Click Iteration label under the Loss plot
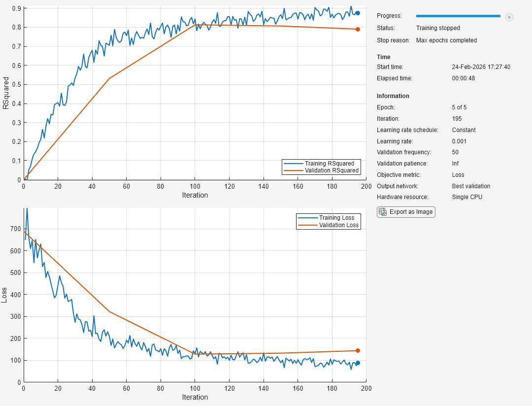This screenshot has height=406, width=532. (195, 397)
